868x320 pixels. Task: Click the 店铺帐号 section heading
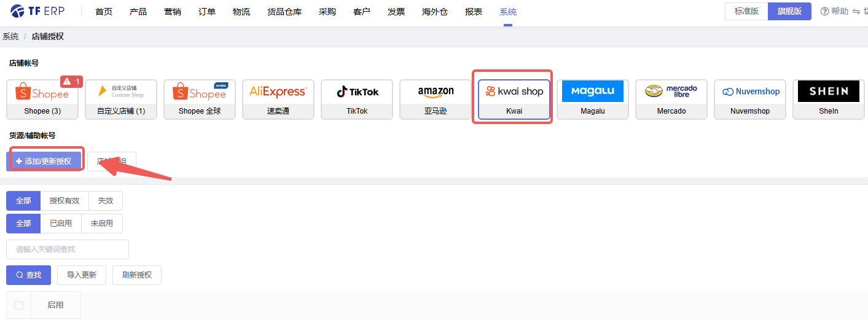[x=24, y=63]
